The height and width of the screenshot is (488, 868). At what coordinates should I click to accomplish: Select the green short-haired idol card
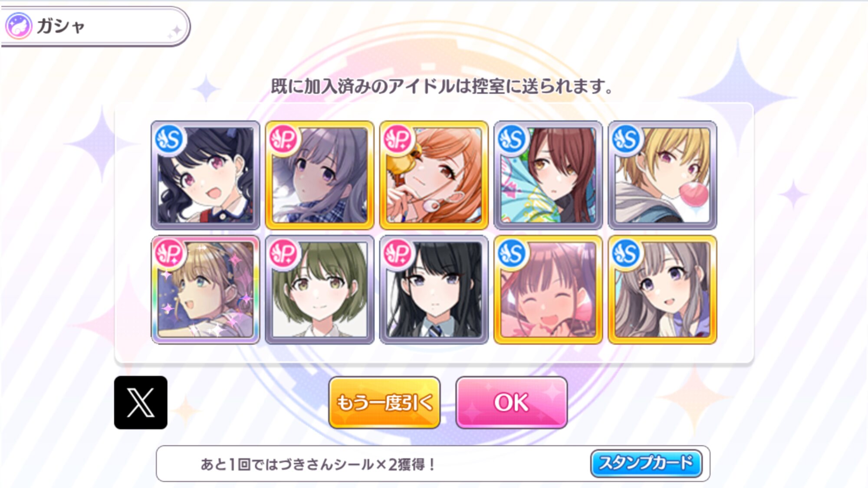[319, 290]
